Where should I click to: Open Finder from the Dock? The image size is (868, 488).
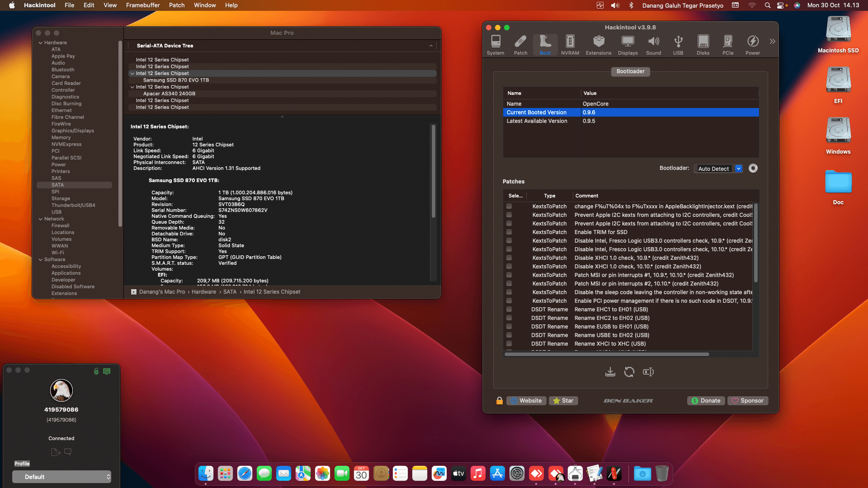pos(206,474)
